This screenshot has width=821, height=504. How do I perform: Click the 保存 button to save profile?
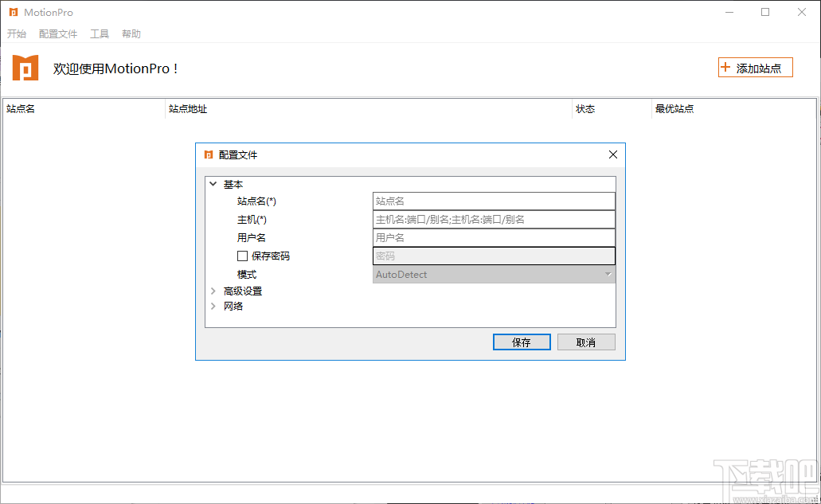coord(522,341)
